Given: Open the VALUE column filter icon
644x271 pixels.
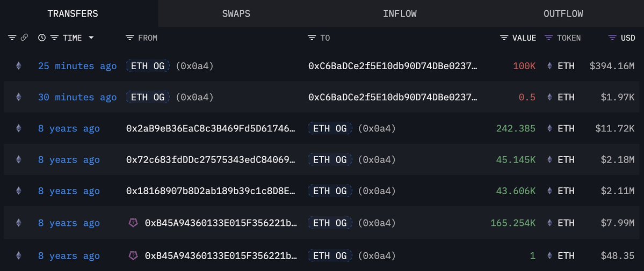Looking at the screenshot, I should click(x=504, y=38).
